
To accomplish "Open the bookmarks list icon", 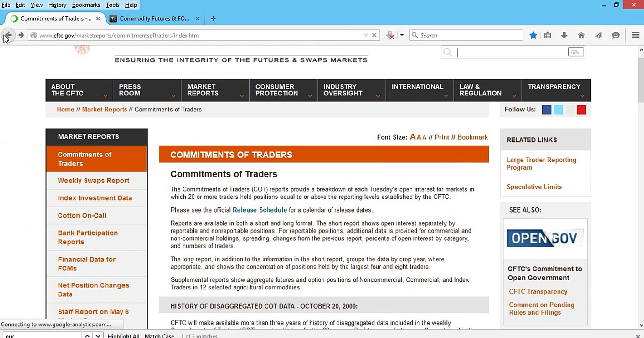I will point(547,35).
